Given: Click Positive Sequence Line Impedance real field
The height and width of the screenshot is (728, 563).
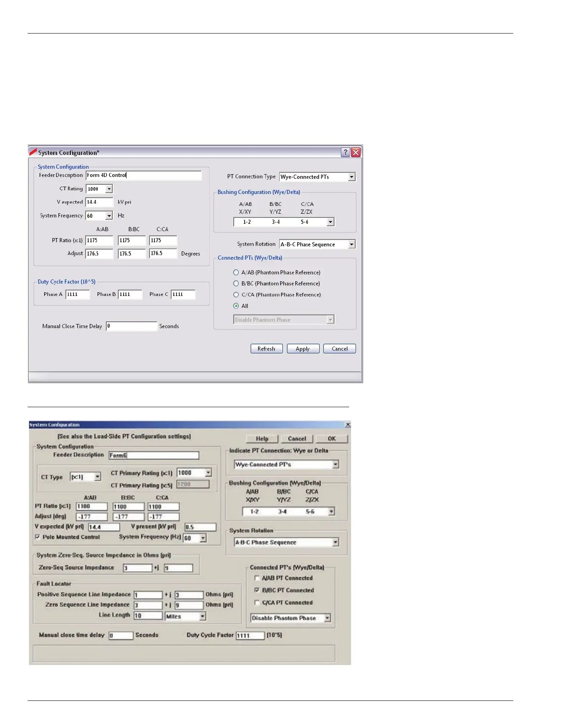Looking at the screenshot, I should tap(148, 595).
